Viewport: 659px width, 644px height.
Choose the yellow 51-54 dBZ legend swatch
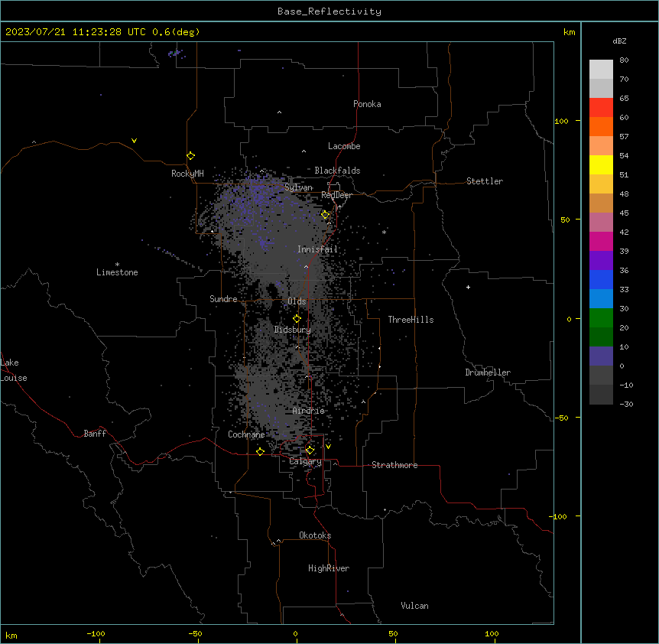point(601,164)
